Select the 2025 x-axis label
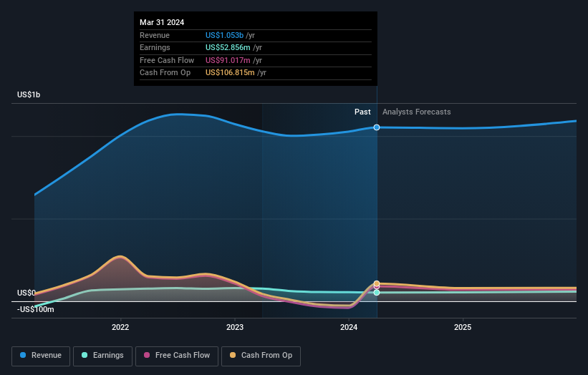This screenshot has height=375, width=588. (x=463, y=327)
